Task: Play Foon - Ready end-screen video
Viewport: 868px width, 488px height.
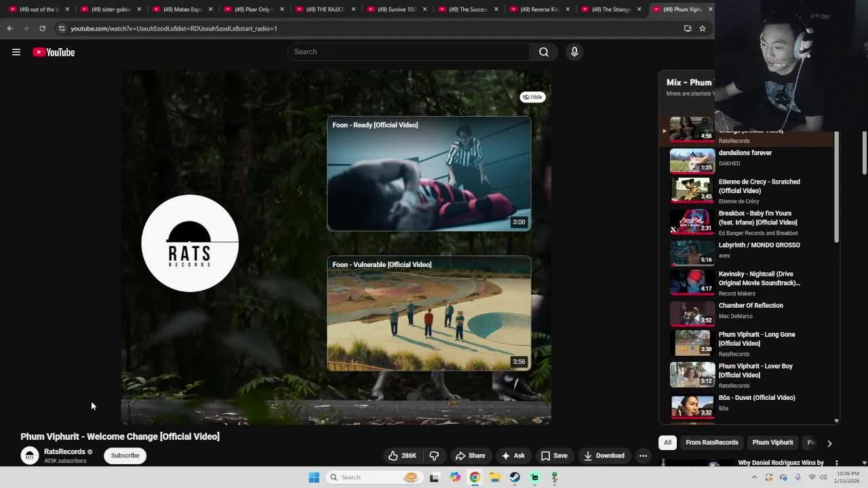Action: [x=429, y=174]
